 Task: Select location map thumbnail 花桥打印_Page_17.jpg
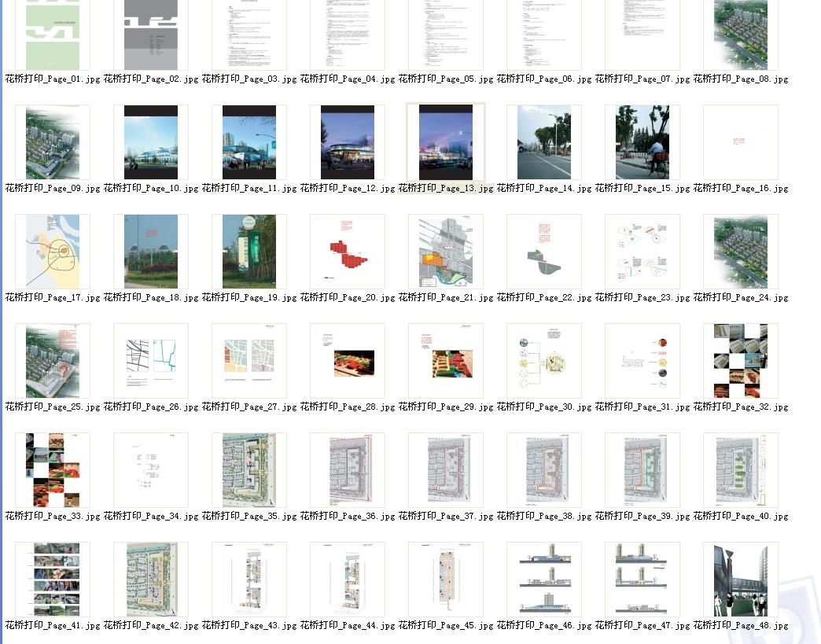[x=53, y=252]
